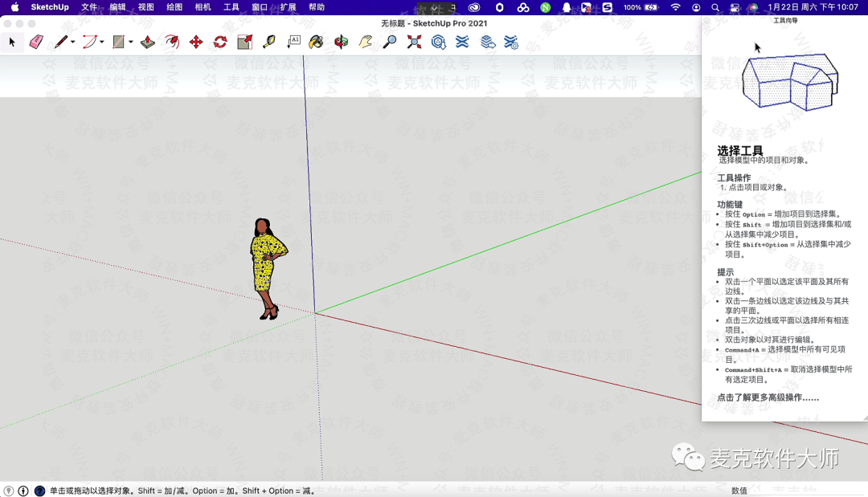Click the 功能键 heading
Viewport: 868px width, 497px height.
click(x=730, y=204)
